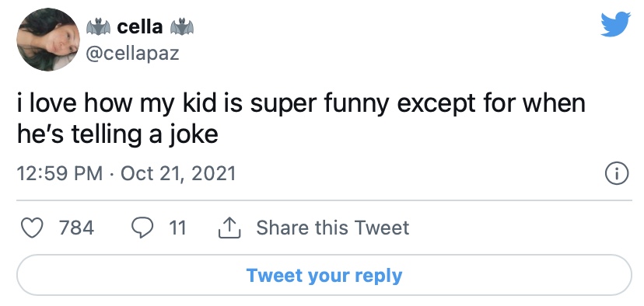Click the left bat emoji beside cella
Viewport: 644px width, 306px height.
click(x=98, y=27)
